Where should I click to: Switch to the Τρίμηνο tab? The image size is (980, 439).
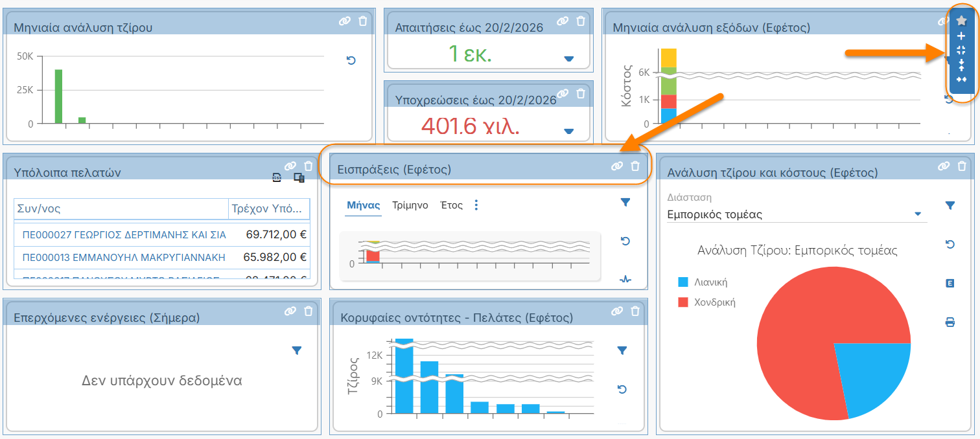[410, 205]
